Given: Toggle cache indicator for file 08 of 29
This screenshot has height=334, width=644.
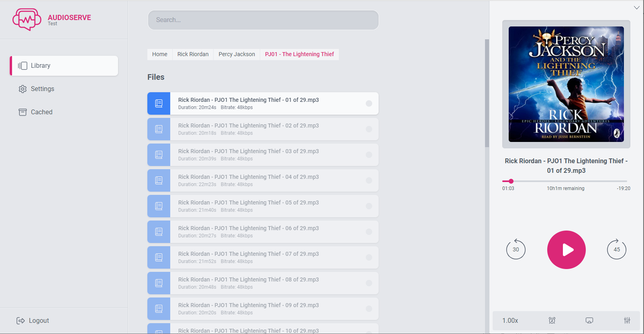Looking at the screenshot, I should (369, 283).
